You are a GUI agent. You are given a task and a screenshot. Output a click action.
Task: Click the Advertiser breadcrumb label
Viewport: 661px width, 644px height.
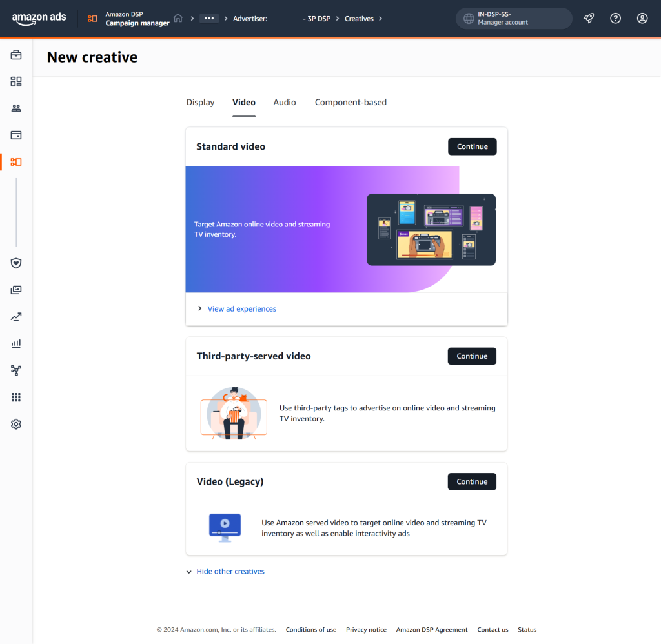pos(250,19)
